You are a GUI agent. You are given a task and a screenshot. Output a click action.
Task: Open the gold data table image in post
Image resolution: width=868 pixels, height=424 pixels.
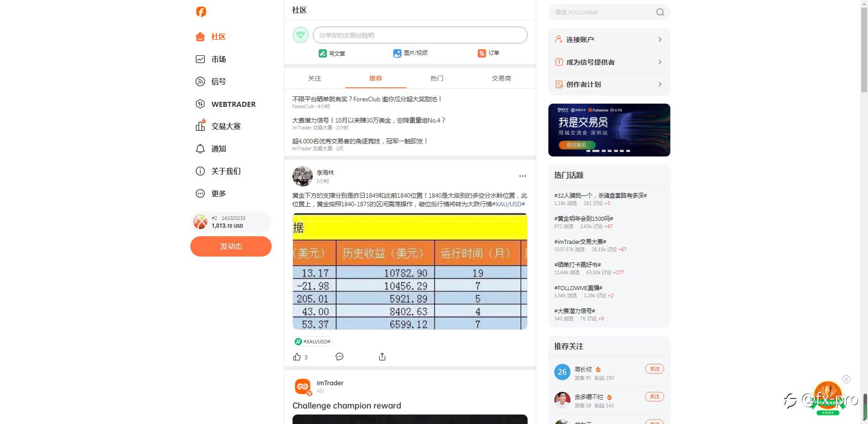[x=410, y=272]
